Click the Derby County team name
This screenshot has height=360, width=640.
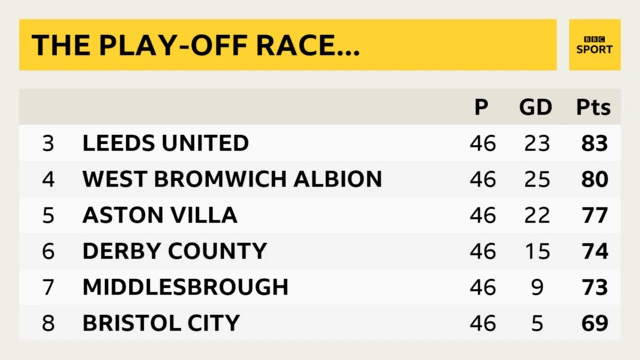pyautogui.click(x=175, y=251)
